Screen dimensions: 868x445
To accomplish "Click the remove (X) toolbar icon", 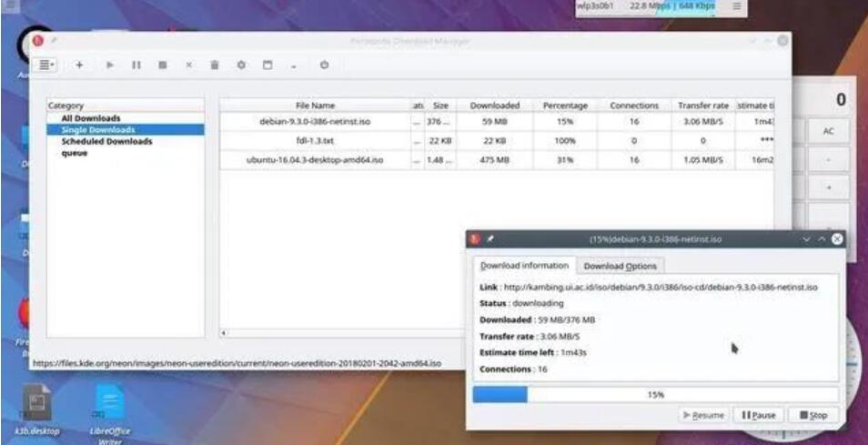I will tap(188, 65).
